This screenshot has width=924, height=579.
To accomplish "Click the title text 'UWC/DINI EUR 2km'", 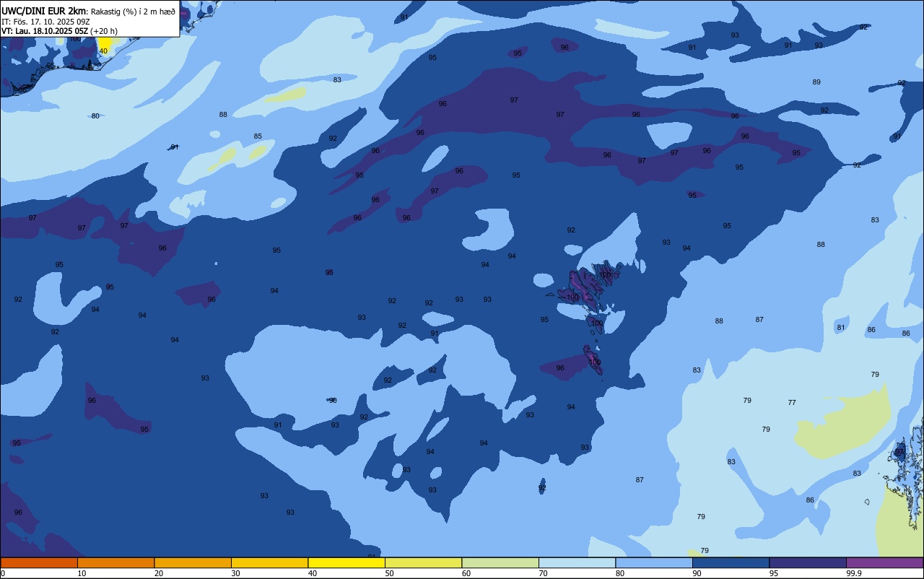I will (x=43, y=11).
